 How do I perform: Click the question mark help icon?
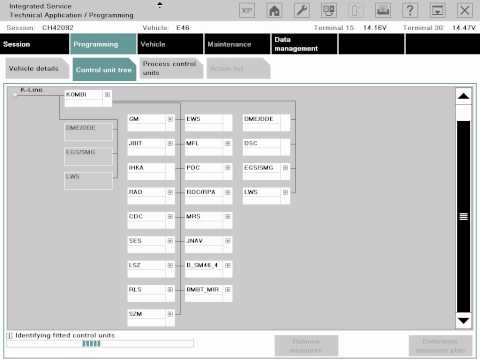point(410,10)
